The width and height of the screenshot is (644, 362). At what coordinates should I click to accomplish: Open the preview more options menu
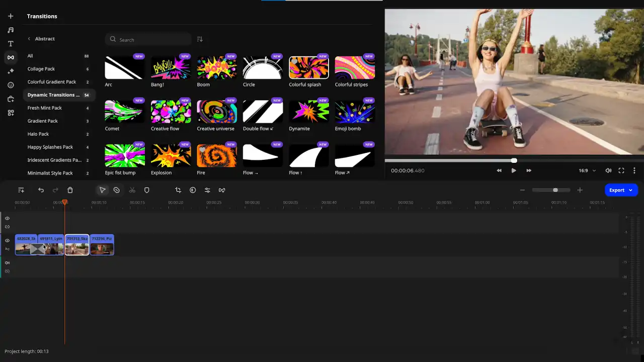coord(634,170)
